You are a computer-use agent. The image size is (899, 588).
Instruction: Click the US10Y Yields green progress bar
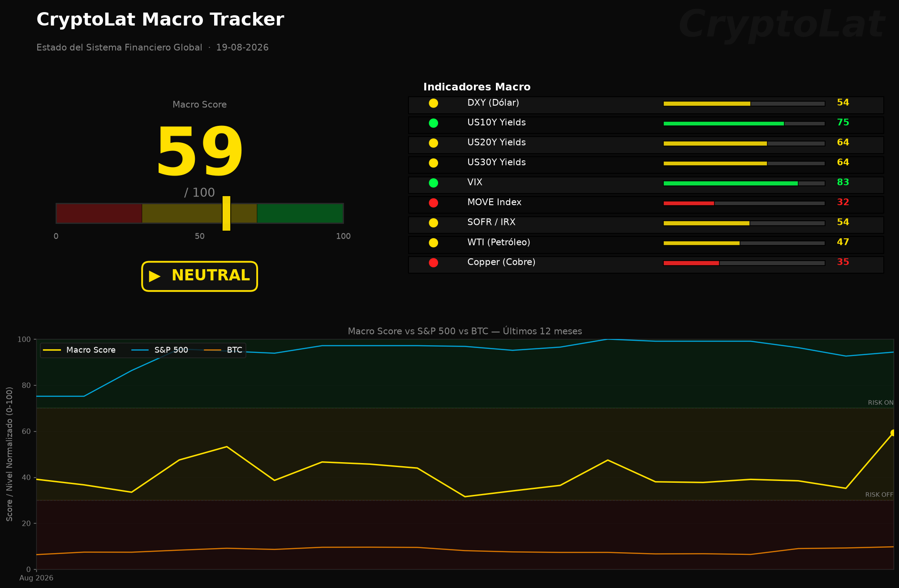click(x=744, y=124)
